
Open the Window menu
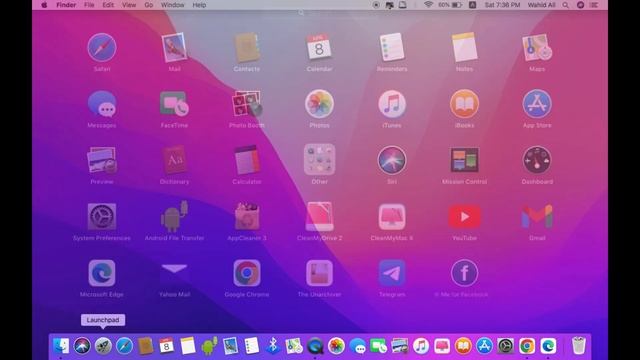172,5
